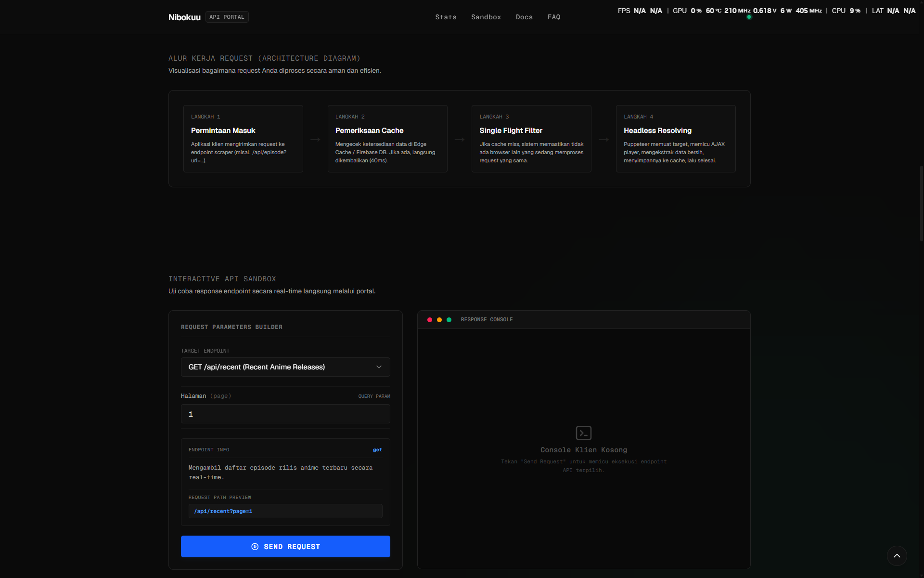Screen dimensions: 924x578
Task: Click the Send Request button
Action: (x=285, y=546)
